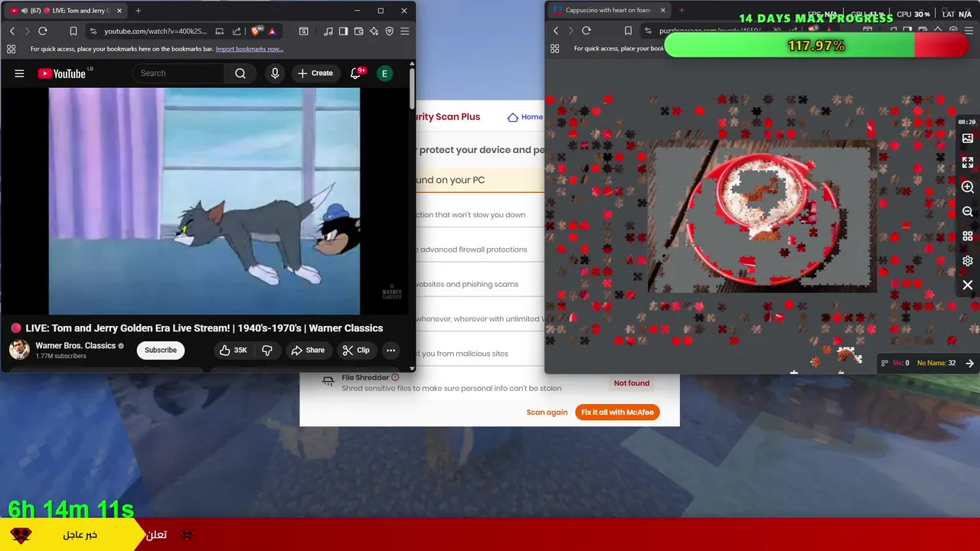Open the YouTube window browser hamburger menu

point(405,31)
